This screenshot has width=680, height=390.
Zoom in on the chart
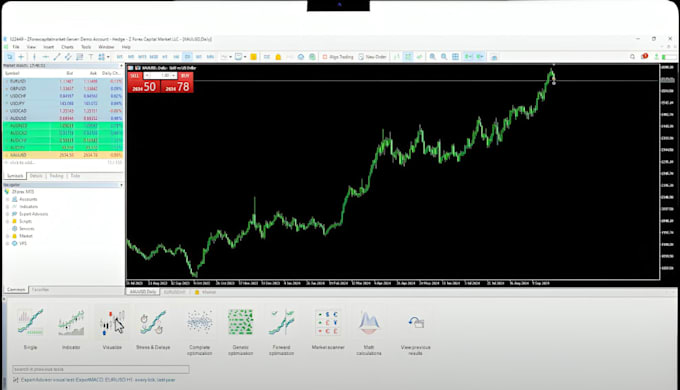tap(432, 57)
